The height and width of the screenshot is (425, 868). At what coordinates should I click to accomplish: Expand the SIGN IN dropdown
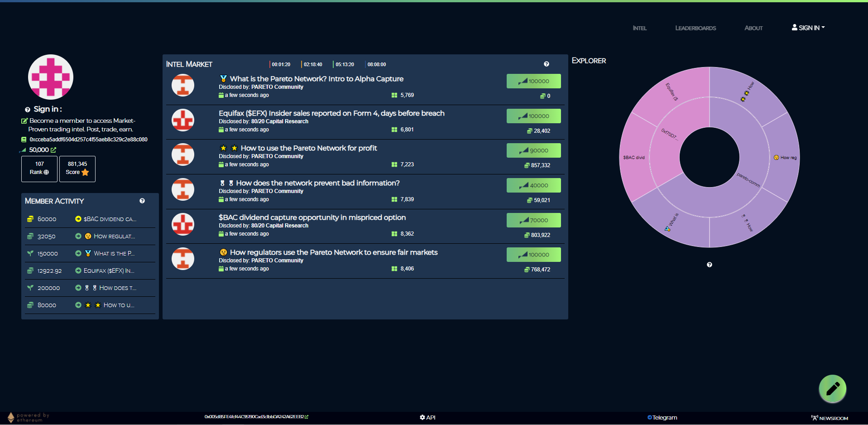tap(808, 28)
